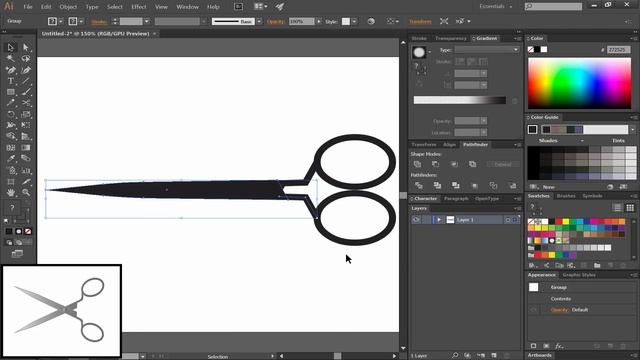
Task: Click the hex color input field
Action: tap(618, 49)
